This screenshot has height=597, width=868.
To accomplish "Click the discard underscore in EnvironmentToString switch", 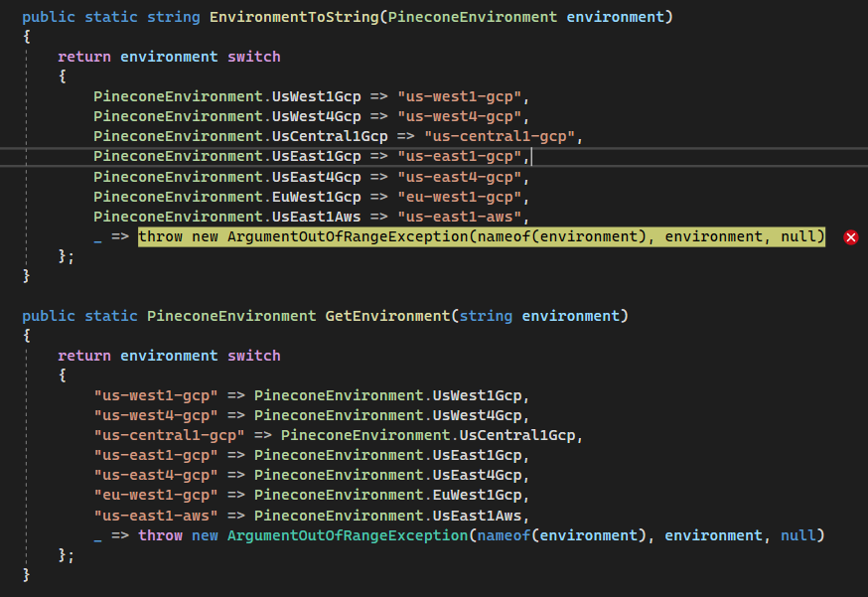I will coord(97,241).
